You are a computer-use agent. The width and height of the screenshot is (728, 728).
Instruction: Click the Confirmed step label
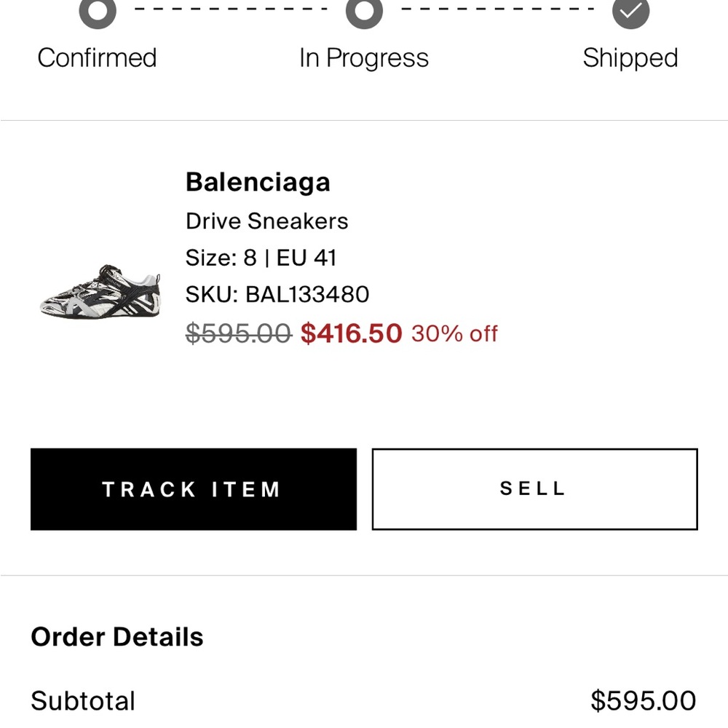(97, 58)
